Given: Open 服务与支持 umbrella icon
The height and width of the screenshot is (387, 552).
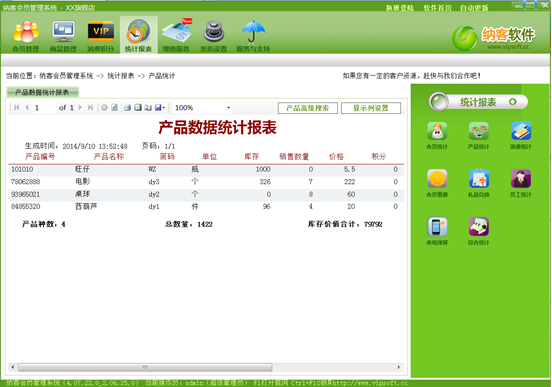Looking at the screenshot, I should [x=253, y=36].
